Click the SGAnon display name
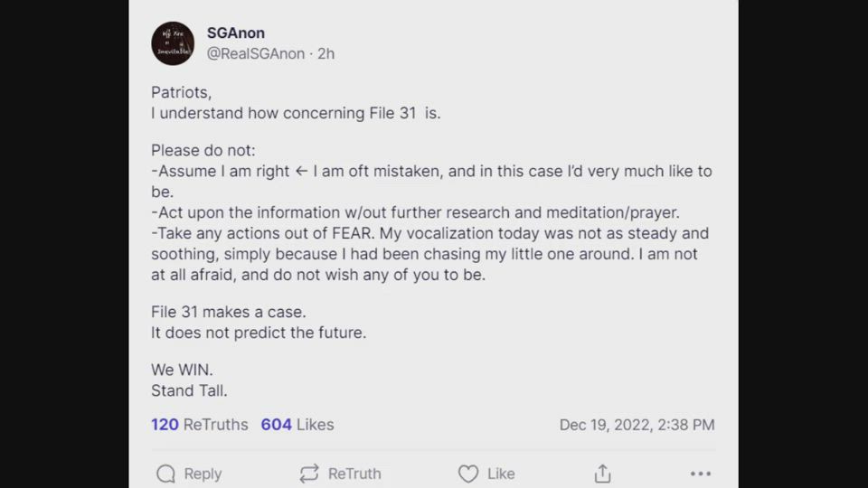 pos(236,33)
